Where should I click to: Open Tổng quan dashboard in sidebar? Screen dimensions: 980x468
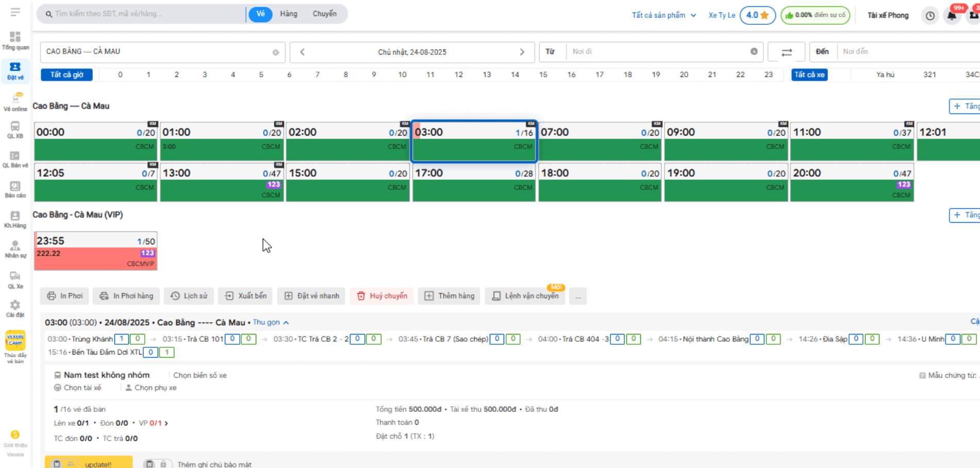click(15, 40)
